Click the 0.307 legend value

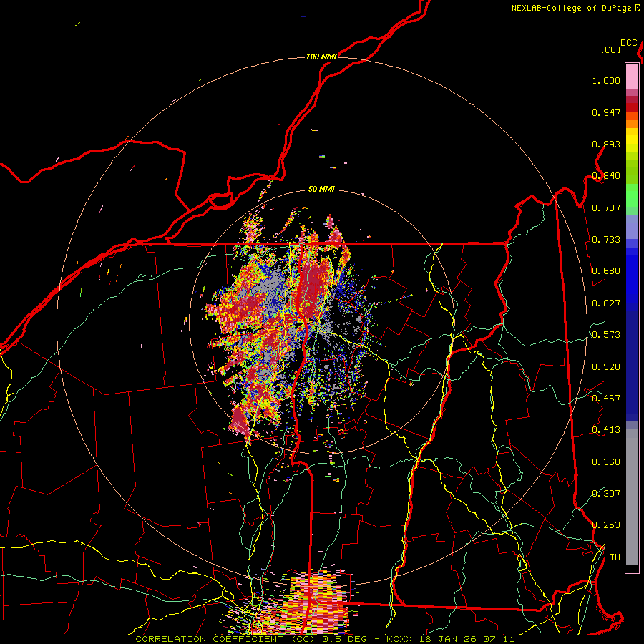606,494
